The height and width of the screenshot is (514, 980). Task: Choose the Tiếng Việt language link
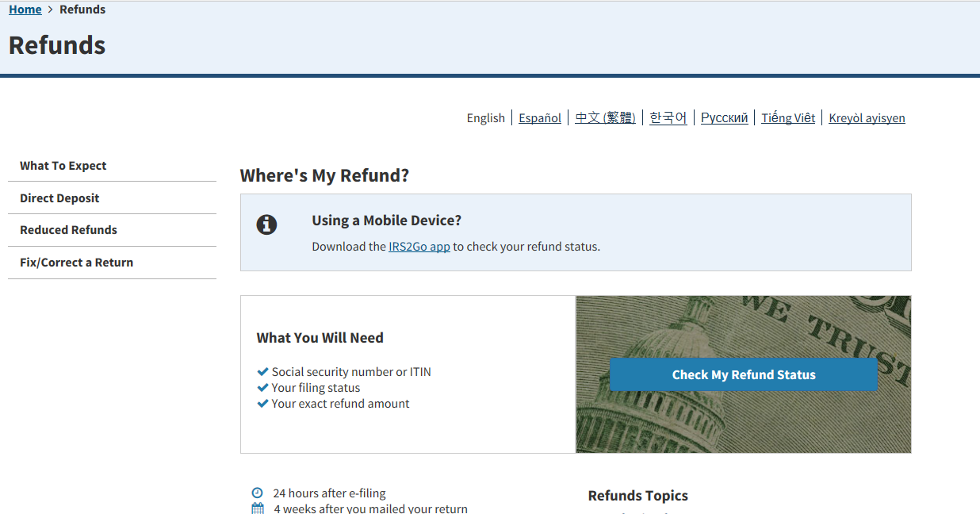pyautogui.click(x=788, y=117)
